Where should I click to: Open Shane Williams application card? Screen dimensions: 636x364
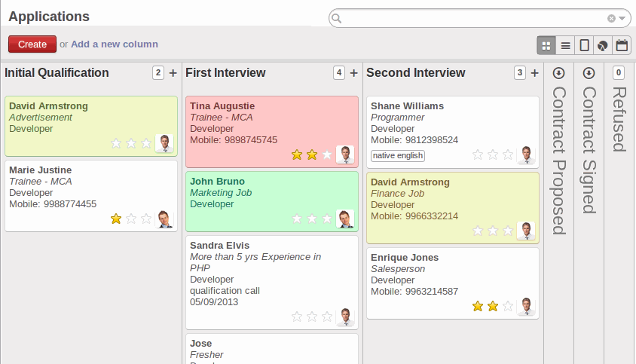point(453,133)
